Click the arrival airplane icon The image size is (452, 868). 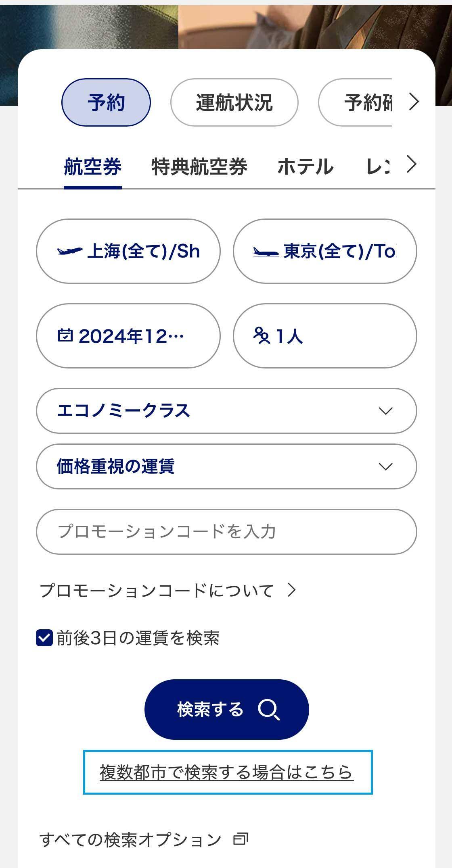(x=266, y=252)
